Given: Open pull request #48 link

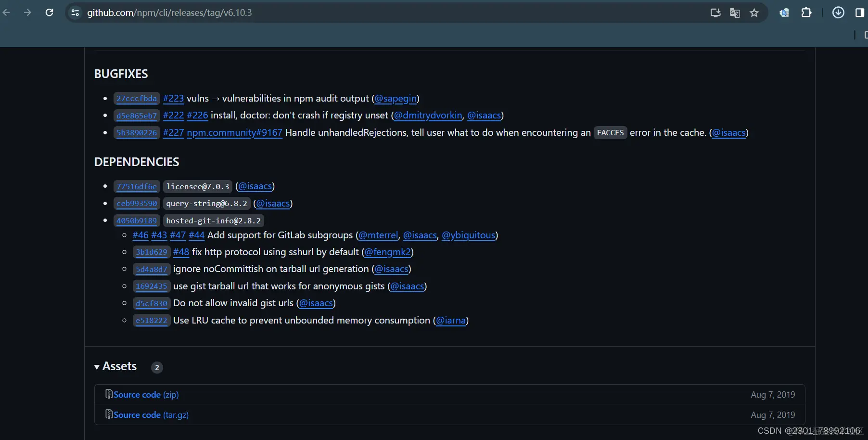Looking at the screenshot, I should (181, 252).
